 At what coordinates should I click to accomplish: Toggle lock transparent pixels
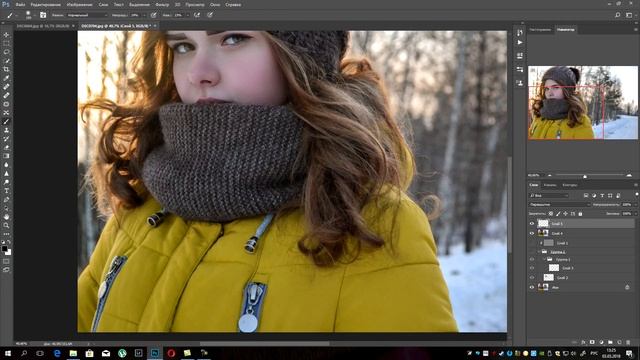point(551,213)
